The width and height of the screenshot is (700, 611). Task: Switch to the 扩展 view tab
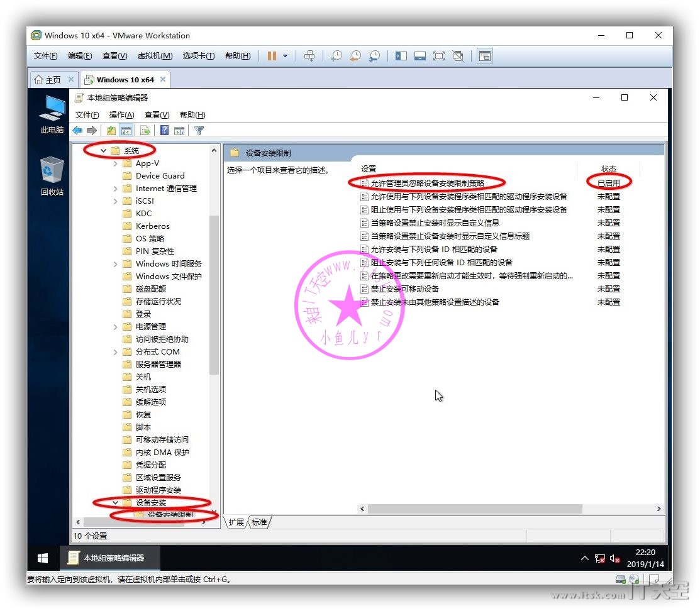point(236,522)
